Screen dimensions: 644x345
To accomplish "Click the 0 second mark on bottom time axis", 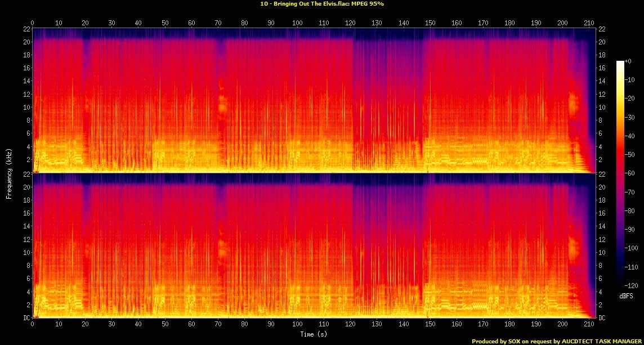I will point(33,325).
